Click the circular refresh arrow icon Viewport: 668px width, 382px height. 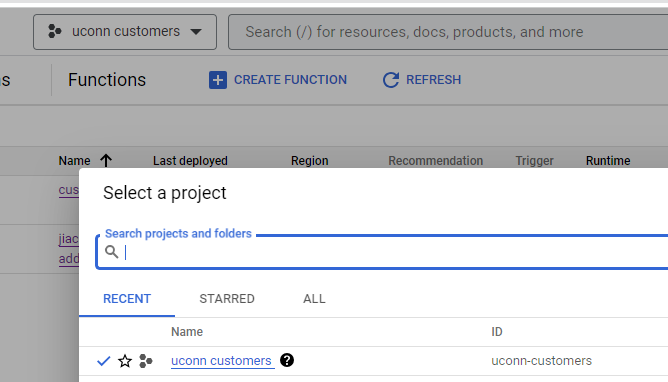(x=391, y=80)
